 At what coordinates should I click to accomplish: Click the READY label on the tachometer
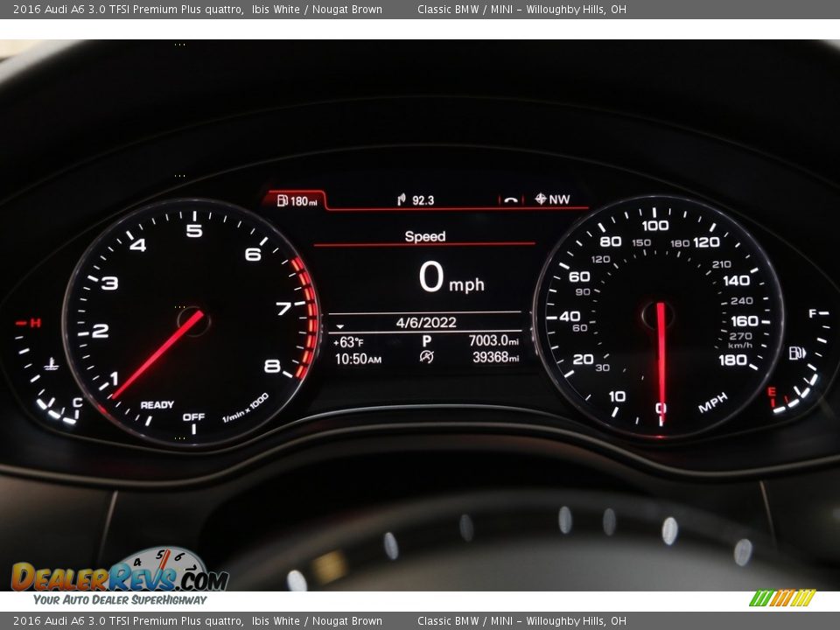[x=157, y=404]
